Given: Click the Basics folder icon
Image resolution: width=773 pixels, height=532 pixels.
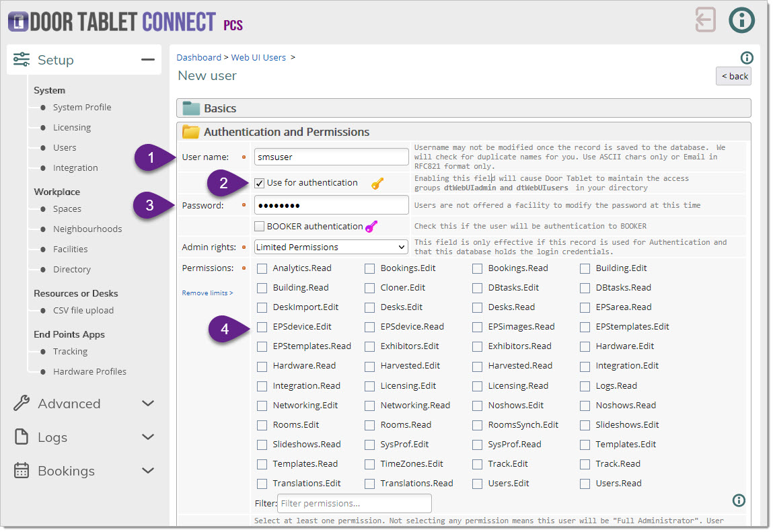Looking at the screenshot, I should click(x=191, y=108).
